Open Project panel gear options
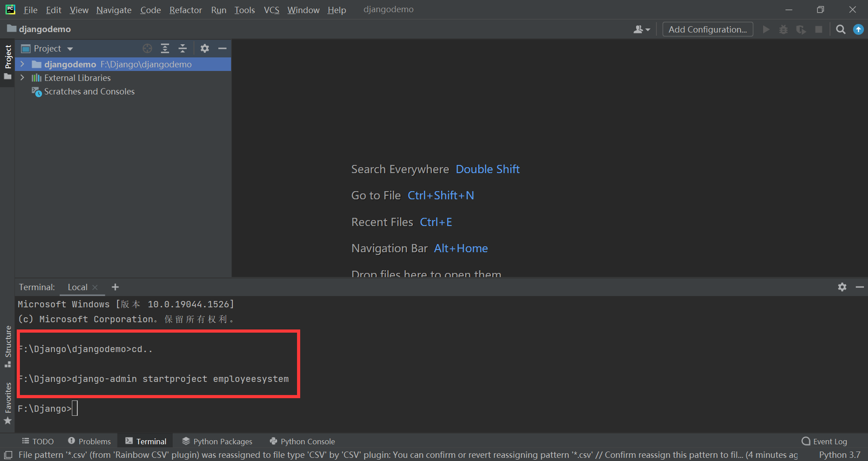This screenshot has height=461, width=868. (x=205, y=48)
